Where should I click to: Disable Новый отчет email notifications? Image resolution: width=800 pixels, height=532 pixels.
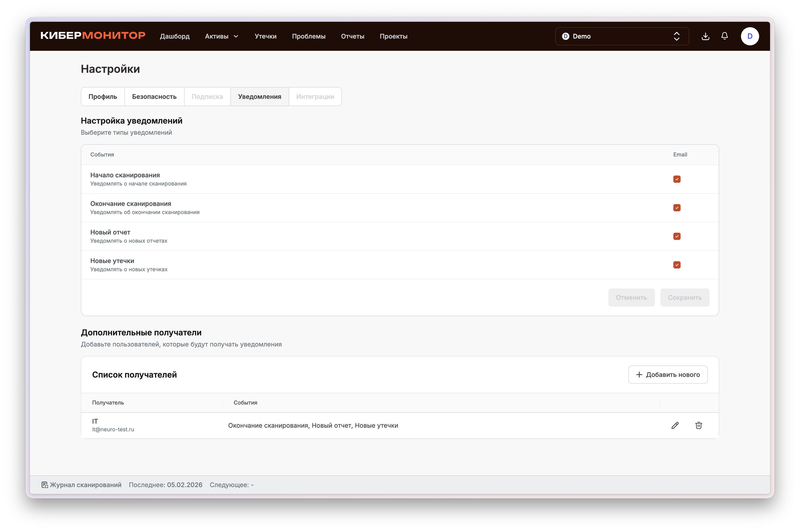coord(677,236)
